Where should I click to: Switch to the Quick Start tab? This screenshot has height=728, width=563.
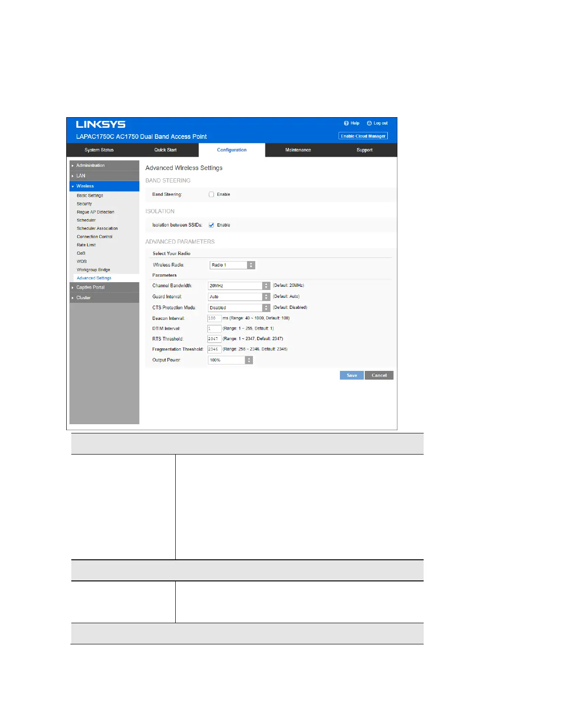(x=166, y=150)
